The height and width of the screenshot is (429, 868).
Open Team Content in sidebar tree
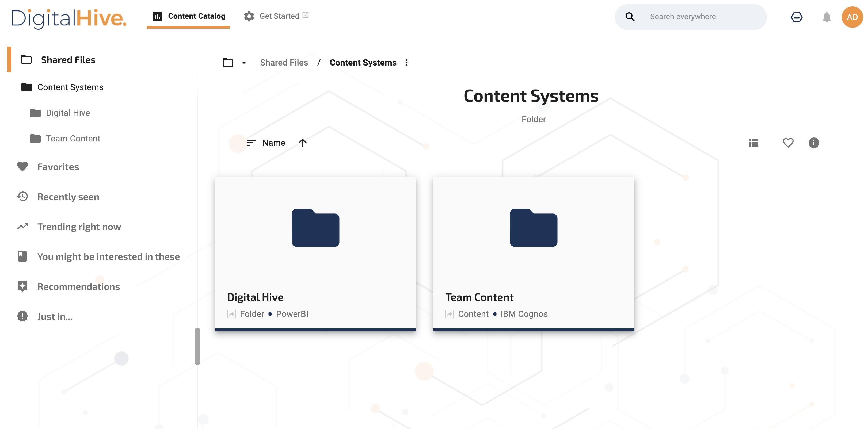[x=73, y=138]
